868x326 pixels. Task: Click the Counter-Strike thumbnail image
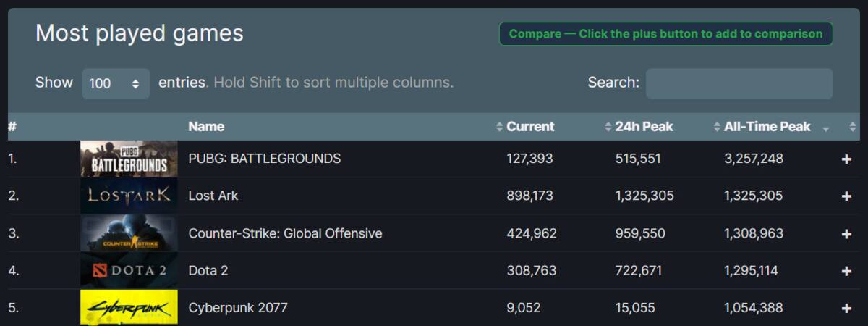click(x=129, y=234)
